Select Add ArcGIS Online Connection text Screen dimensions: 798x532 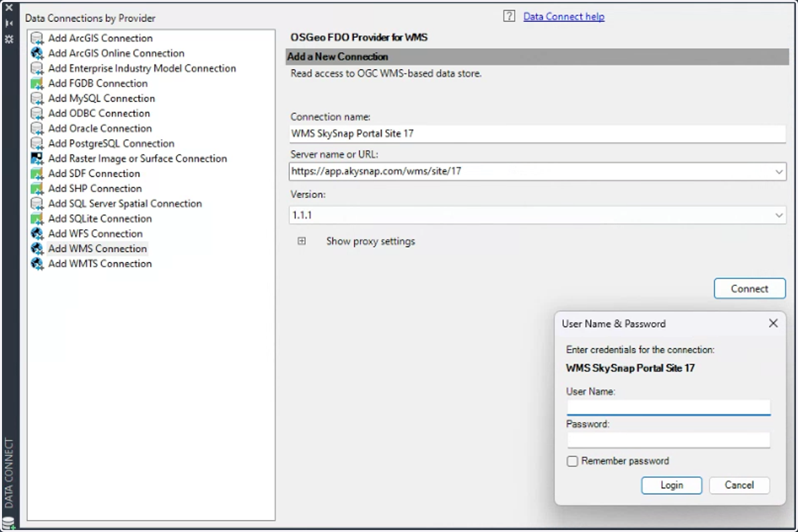click(116, 53)
